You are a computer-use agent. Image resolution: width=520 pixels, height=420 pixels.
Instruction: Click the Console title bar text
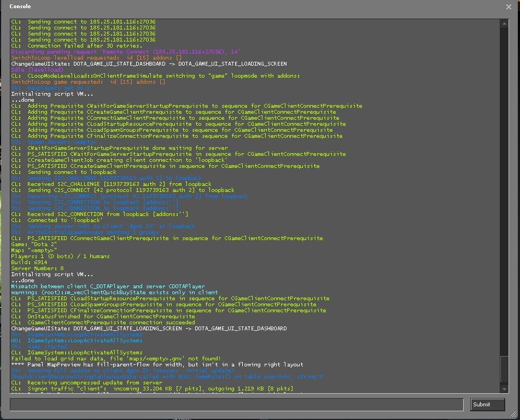click(20, 7)
